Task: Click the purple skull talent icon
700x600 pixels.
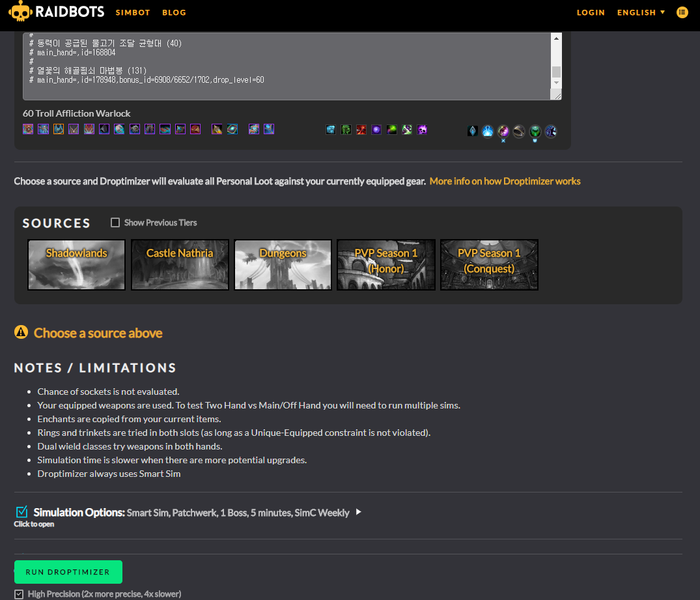Action: click(x=422, y=130)
